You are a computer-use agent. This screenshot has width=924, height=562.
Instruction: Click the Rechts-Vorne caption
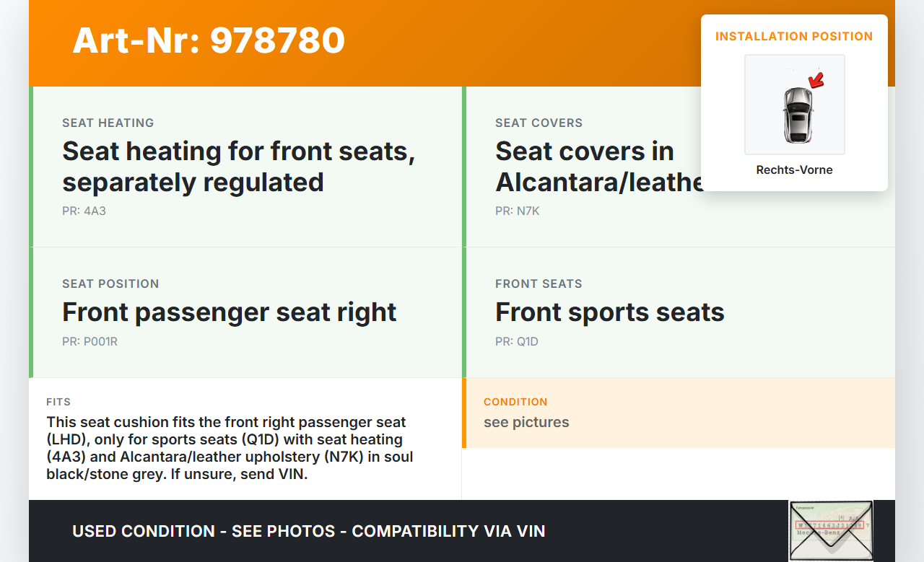pyautogui.click(x=794, y=170)
